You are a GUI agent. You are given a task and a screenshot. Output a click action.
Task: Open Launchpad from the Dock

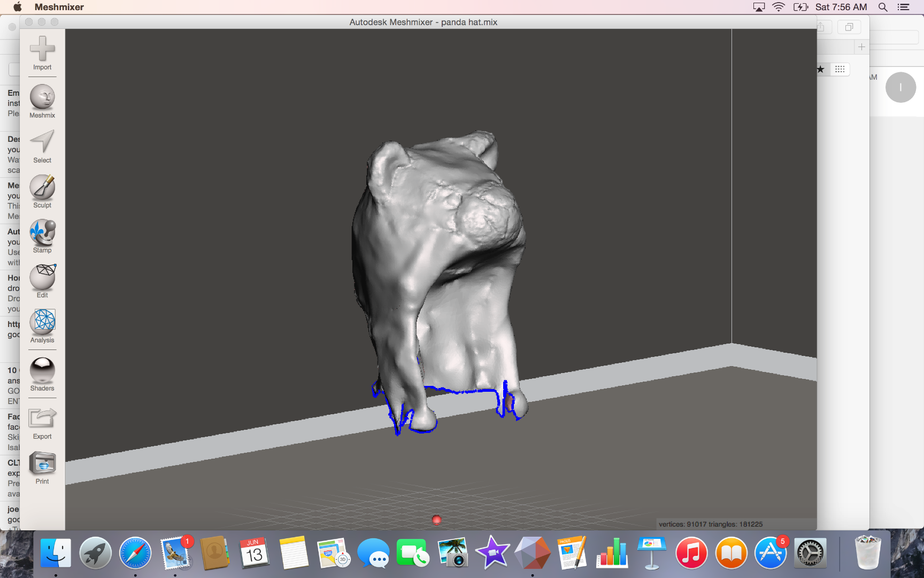coord(95,553)
